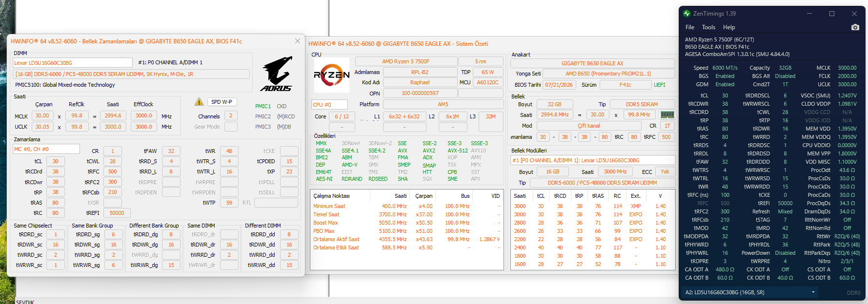Open the Tools menu in ZenTimings
The width and height of the screenshot is (868, 304).
708,27
